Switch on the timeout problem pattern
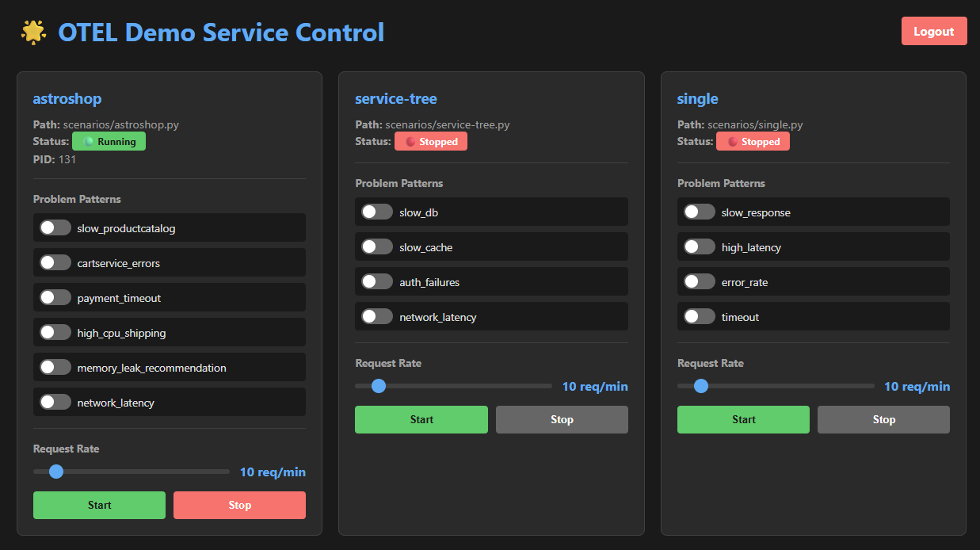The image size is (980, 550). 700,317
